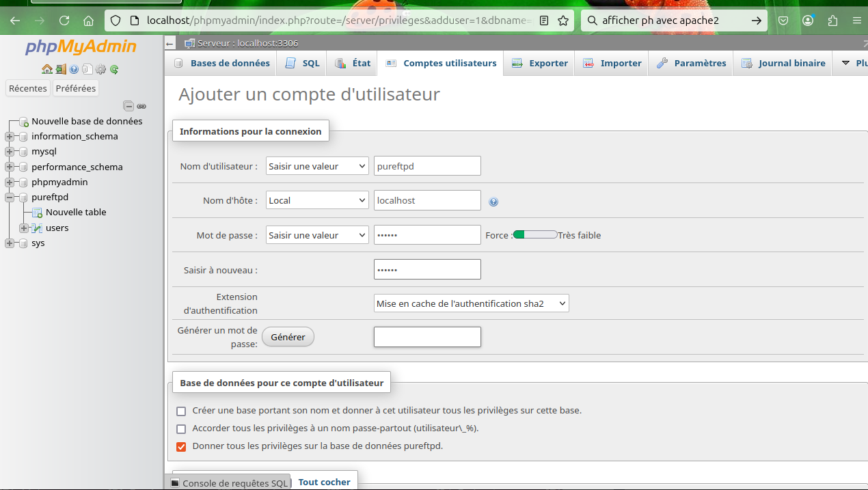Expand users table node
868x490 pixels.
24,228
